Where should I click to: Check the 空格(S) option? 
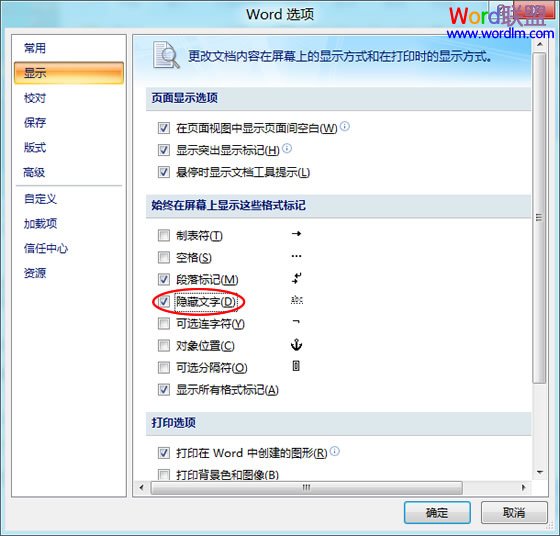pyautogui.click(x=164, y=257)
